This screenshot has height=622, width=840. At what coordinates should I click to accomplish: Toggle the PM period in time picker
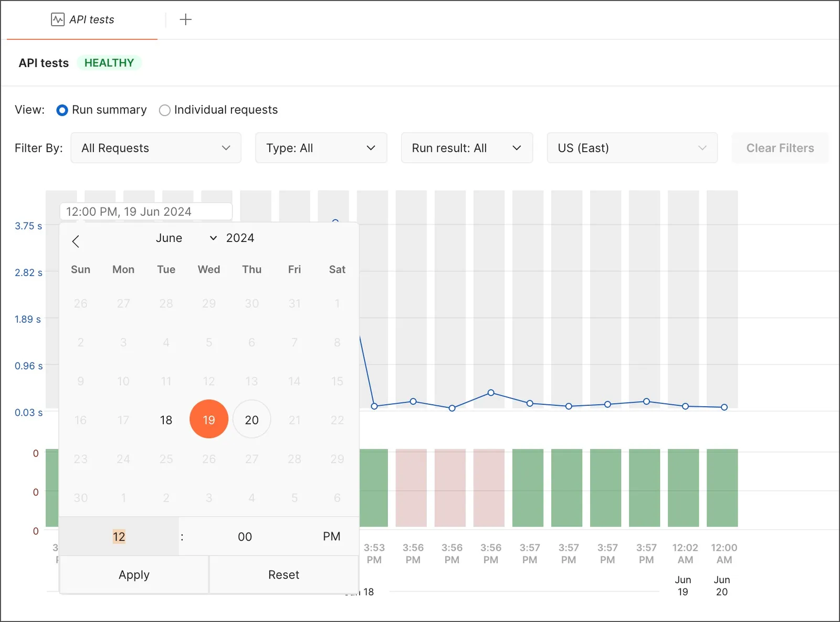pos(331,536)
